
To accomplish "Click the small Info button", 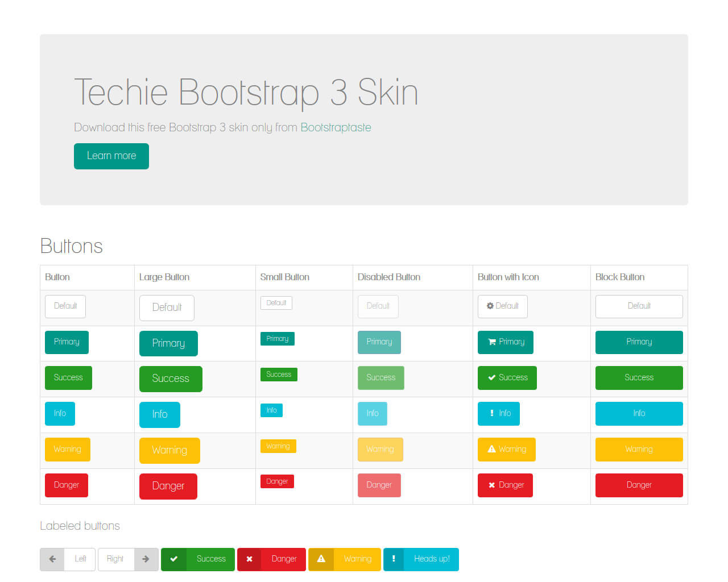I will (x=271, y=410).
